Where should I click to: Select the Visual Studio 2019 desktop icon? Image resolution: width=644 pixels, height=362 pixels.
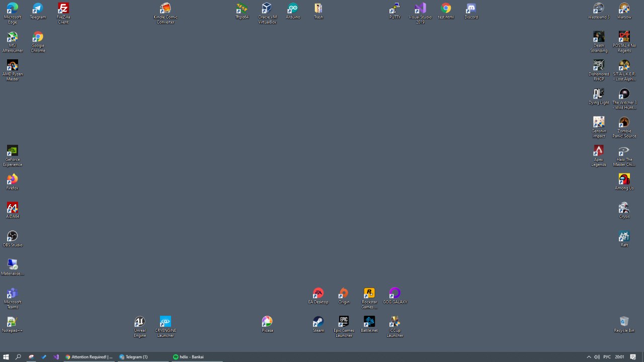[420, 13]
